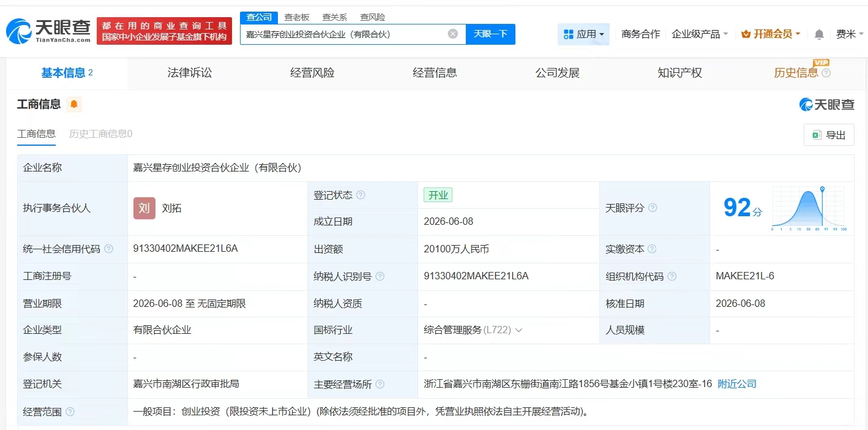Click credit code value beside 统一社会信用代码
The width and height of the screenshot is (868, 430).
[x=185, y=249]
